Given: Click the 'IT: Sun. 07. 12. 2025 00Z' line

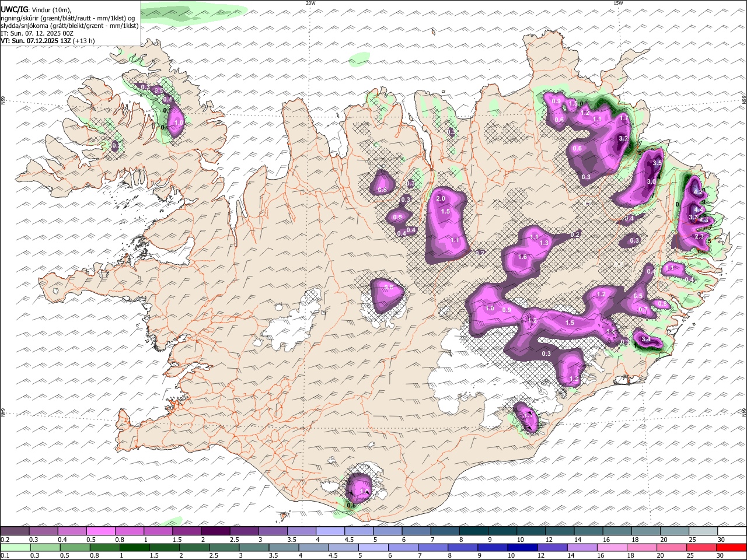Looking at the screenshot, I should coord(37,33).
